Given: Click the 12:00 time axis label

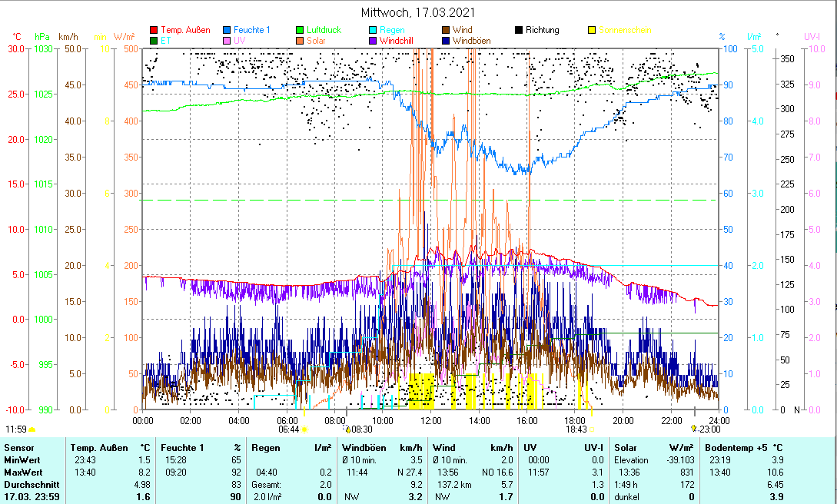Looking at the screenshot, I should 431,420.
